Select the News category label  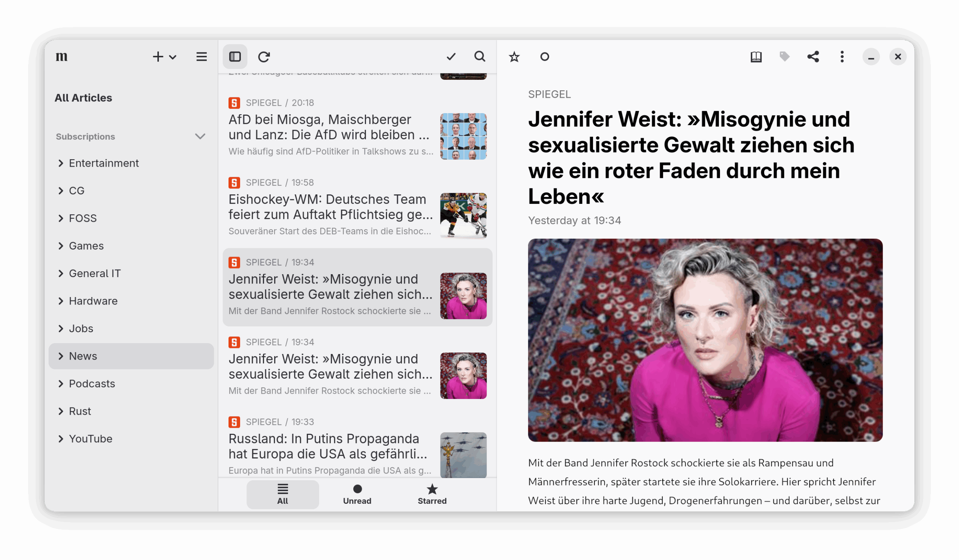pos(83,356)
